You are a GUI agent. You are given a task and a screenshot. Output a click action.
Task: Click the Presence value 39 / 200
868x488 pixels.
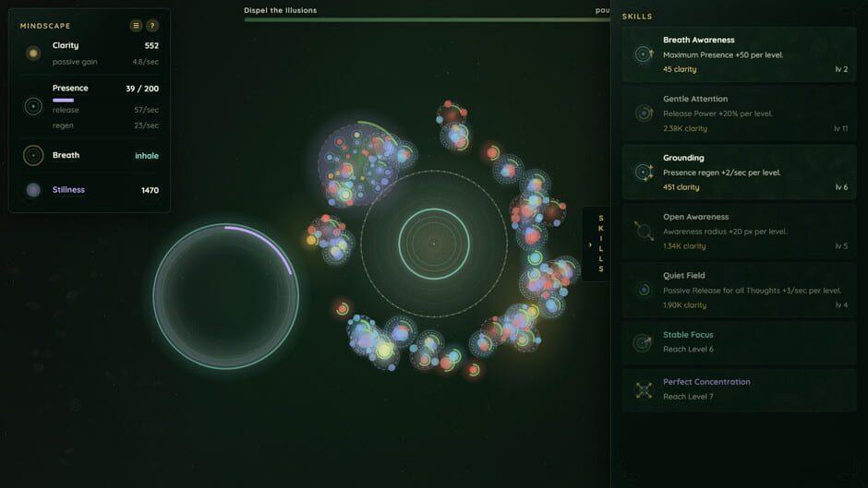(142, 89)
